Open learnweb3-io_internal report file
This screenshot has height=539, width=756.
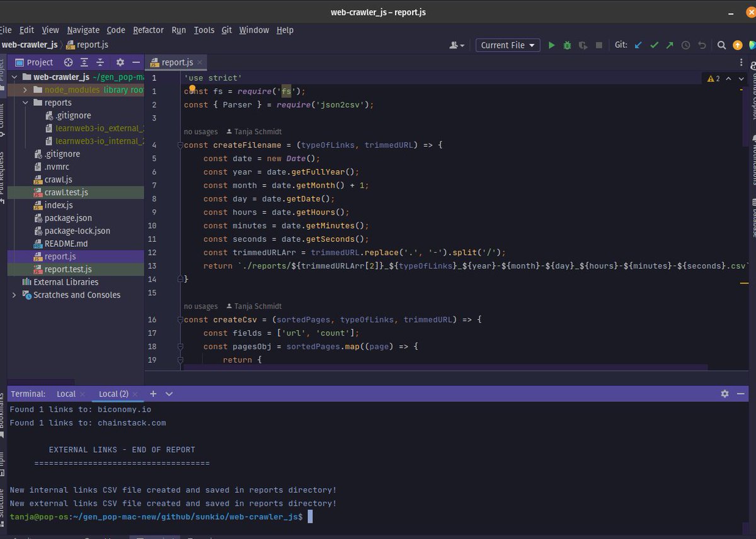click(94, 141)
